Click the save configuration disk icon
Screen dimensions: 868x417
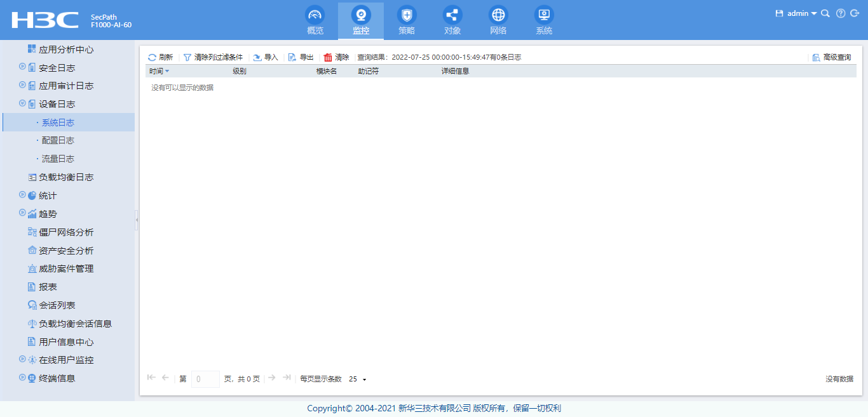(x=780, y=13)
